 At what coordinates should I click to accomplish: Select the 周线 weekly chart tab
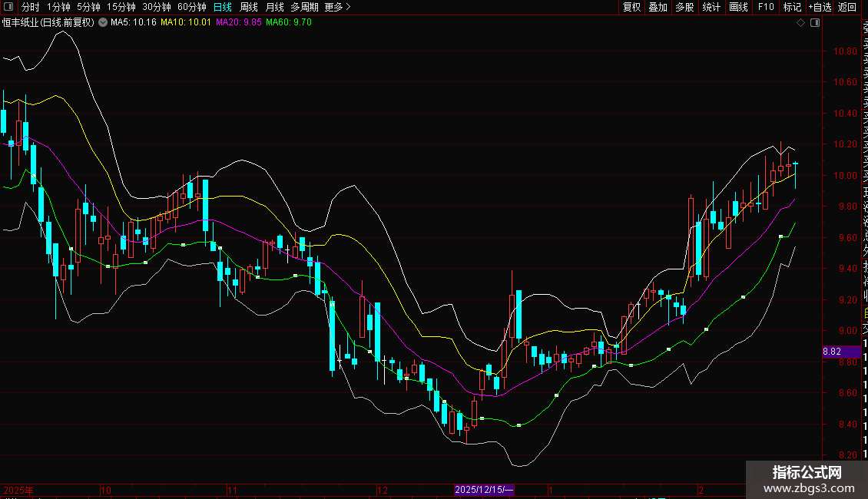tap(249, 7)
